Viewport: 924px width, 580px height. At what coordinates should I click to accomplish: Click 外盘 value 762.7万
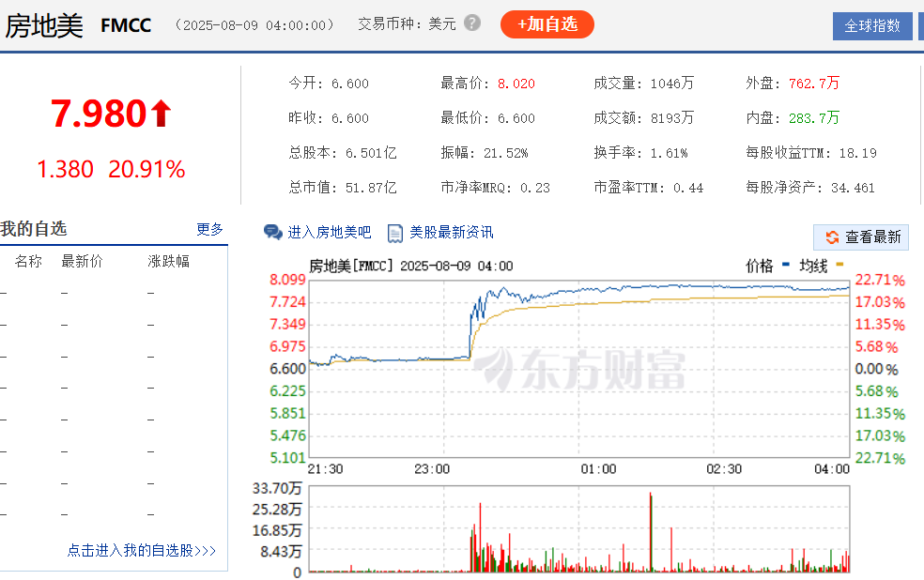pyautogui.click(x=814, y=83)
